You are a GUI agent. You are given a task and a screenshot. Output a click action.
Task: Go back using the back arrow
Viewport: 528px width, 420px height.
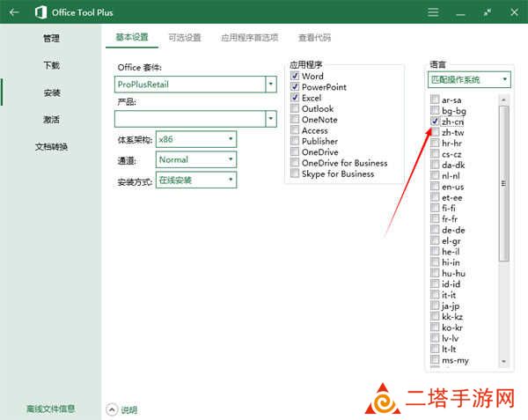(14, 12)
